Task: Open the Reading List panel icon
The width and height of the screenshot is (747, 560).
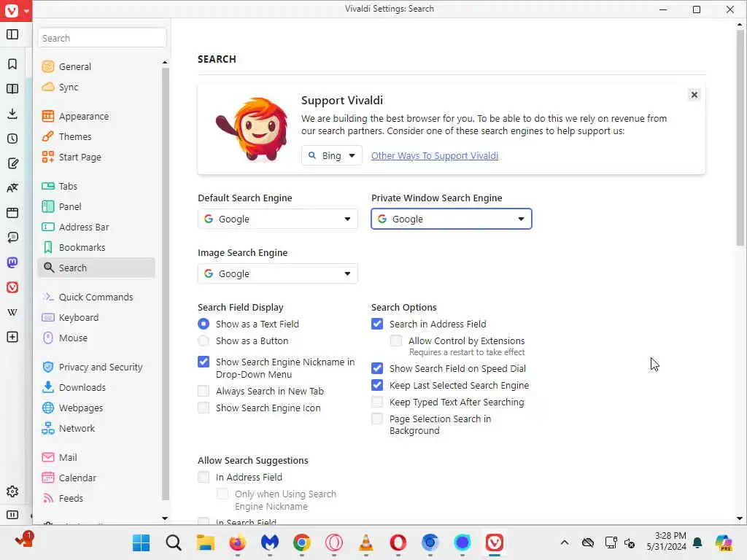Action: [12, 88]
